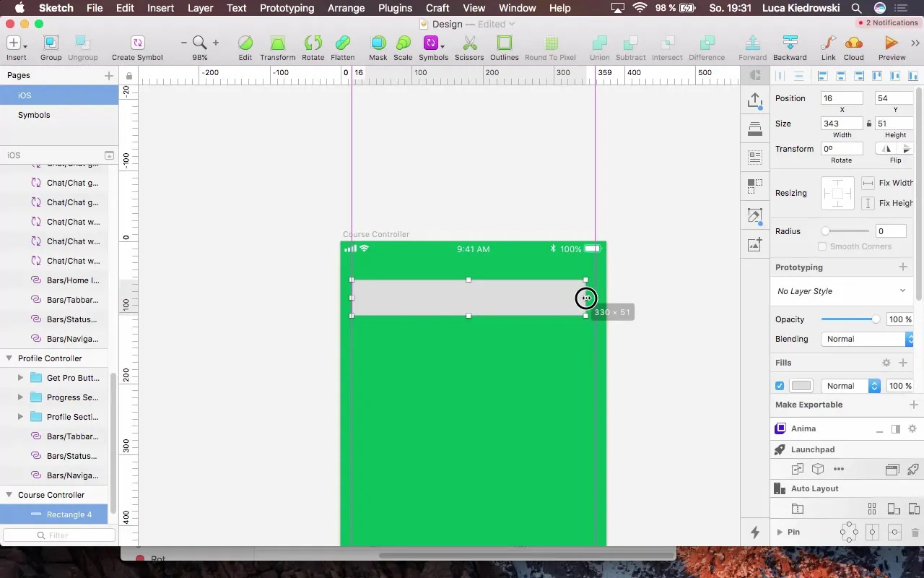Click the Launchpad rocket icon on right
This screenshot has width=924, height=578.
click(x=912, y=469)
